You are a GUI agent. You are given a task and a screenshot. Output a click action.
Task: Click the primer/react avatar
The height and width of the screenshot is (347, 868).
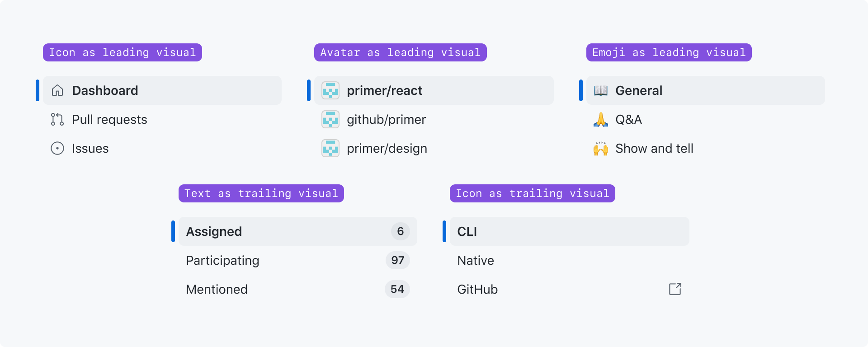(x=330, y=90)
